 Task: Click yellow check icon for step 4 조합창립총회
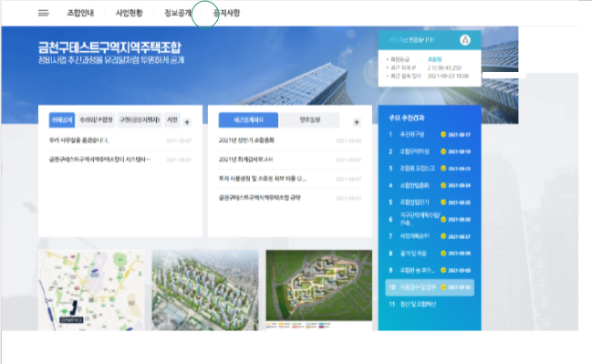click(x=443, y=185)
